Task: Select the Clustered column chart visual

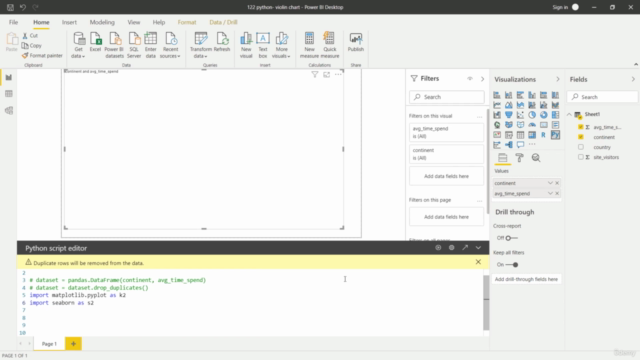Action: click(532, 95)
